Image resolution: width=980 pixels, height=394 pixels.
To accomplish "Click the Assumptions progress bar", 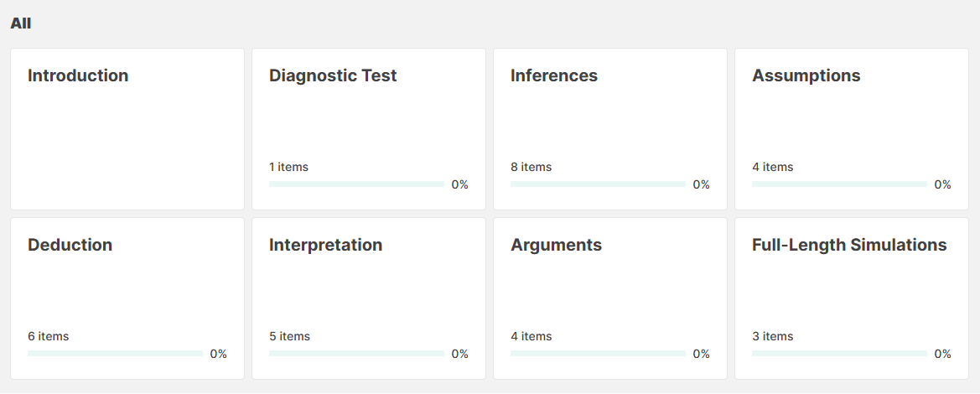I will (839, 184).
